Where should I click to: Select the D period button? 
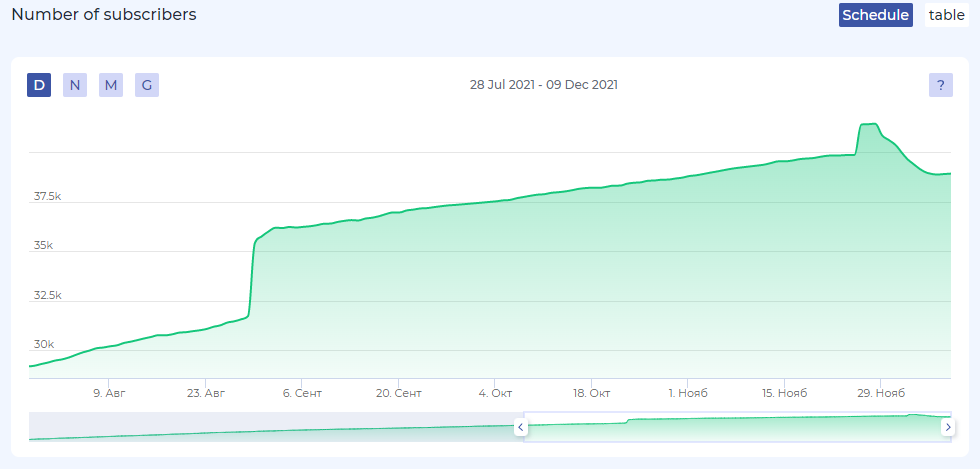39,85
